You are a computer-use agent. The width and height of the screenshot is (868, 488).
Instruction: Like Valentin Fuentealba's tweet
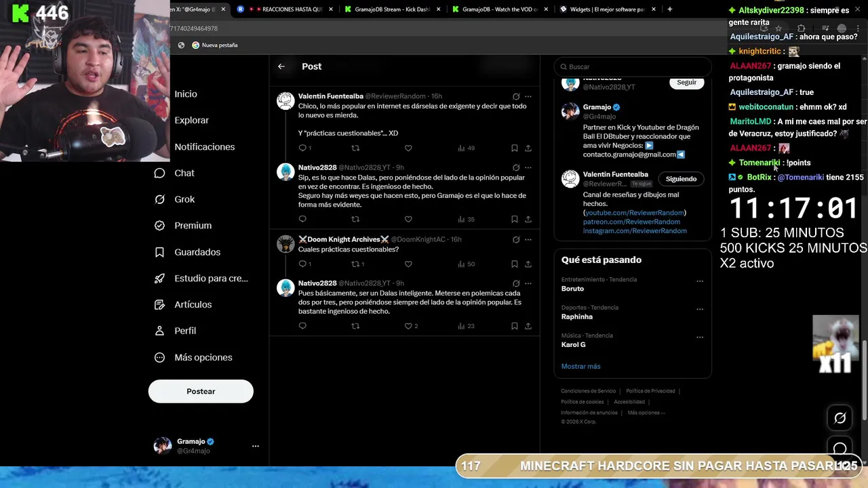click(x=408, y=148)
